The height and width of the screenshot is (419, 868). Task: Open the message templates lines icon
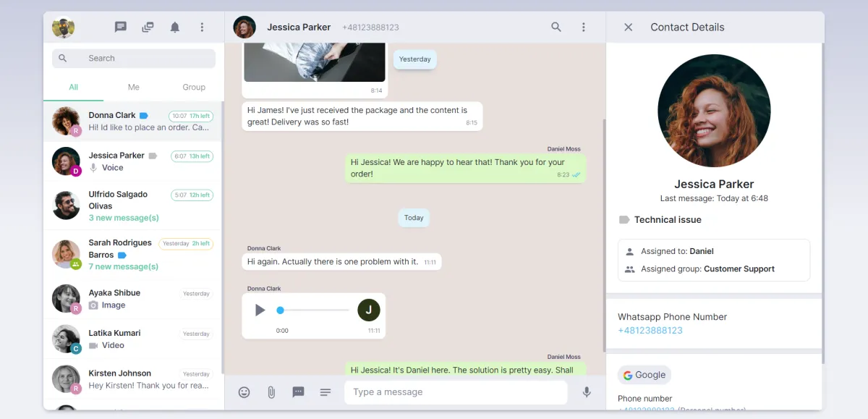pyautogui.click(x=325, y=392)
